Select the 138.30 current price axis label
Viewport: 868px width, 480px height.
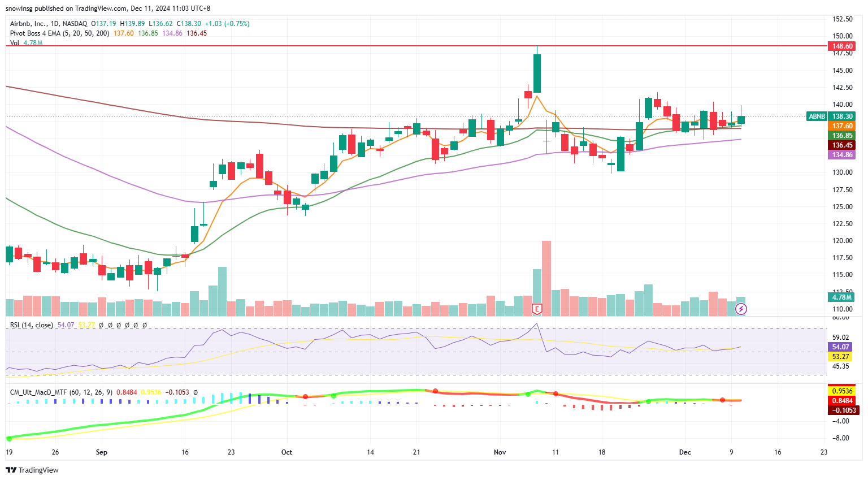[842, 116]
